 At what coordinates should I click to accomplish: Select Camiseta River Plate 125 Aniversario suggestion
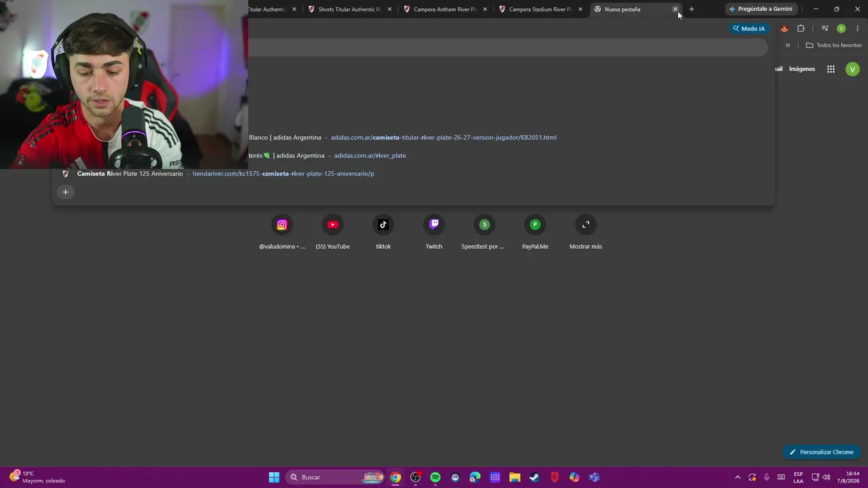pyautogui.click(x=414, y=174)
